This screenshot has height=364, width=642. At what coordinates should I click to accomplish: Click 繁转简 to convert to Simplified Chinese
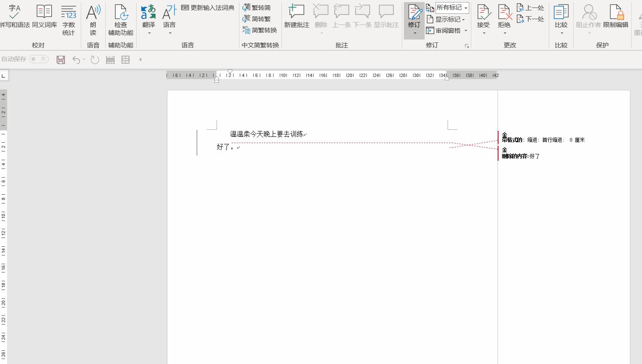pos(257,7)
